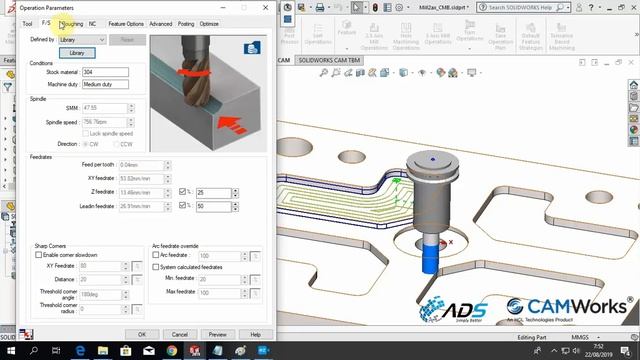Click the Search SOLIDWORKS Help box
The height and width of the screenshot is (360, 640).
pos(523,7)
